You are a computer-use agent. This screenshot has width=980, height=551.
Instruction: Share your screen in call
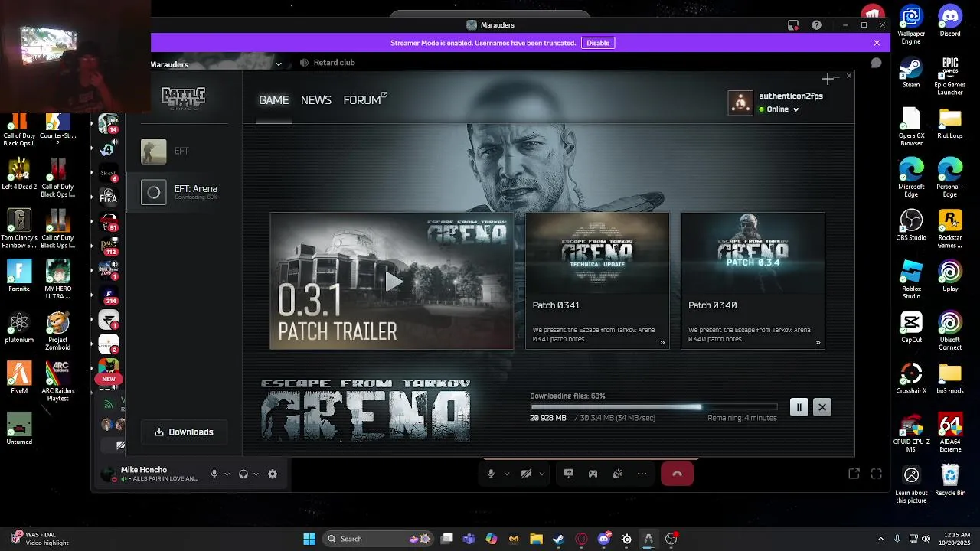(568, 474)
